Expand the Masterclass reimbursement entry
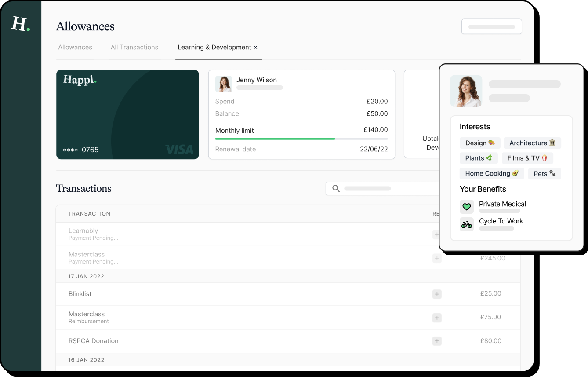Screen dimensions: 588x377 [x=437, y=317]
